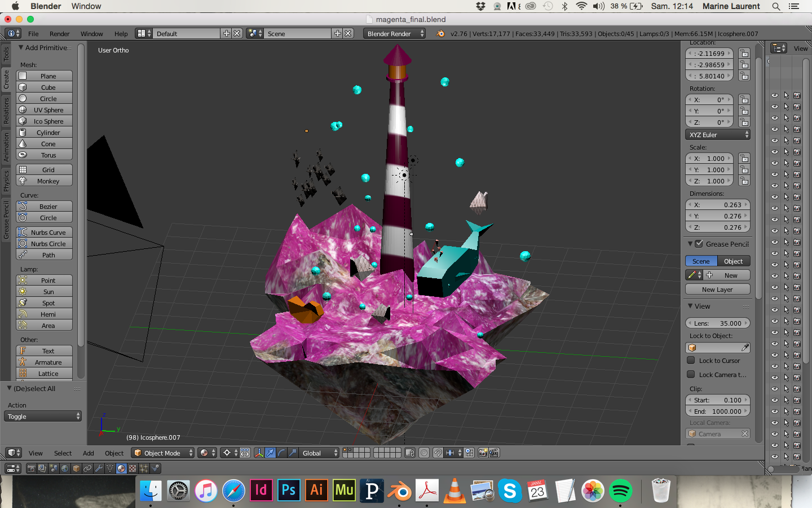This screenshot has height=508, width=812.
Task: Open the Render menu
Action: tap(59, 34)
